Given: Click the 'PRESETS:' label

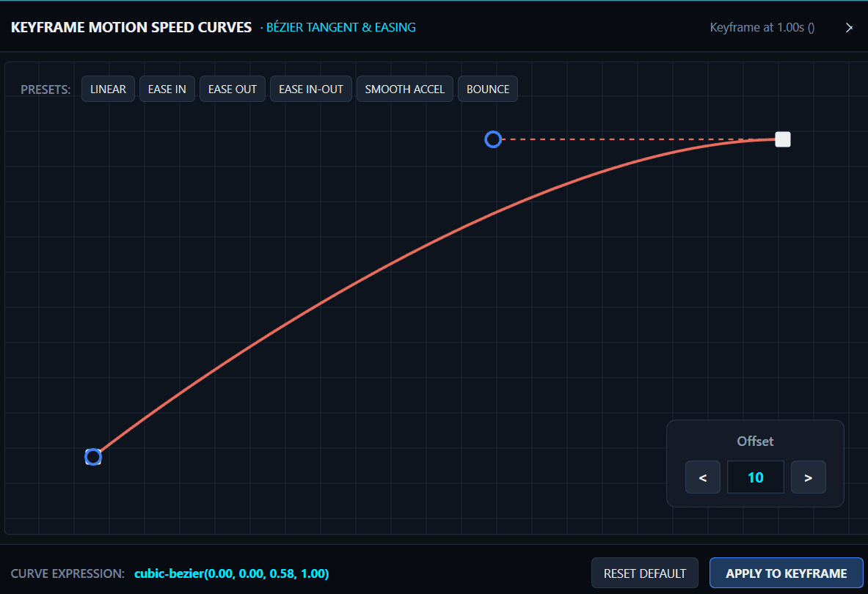Looking at the screenshot, I should (x=45, y=89).
